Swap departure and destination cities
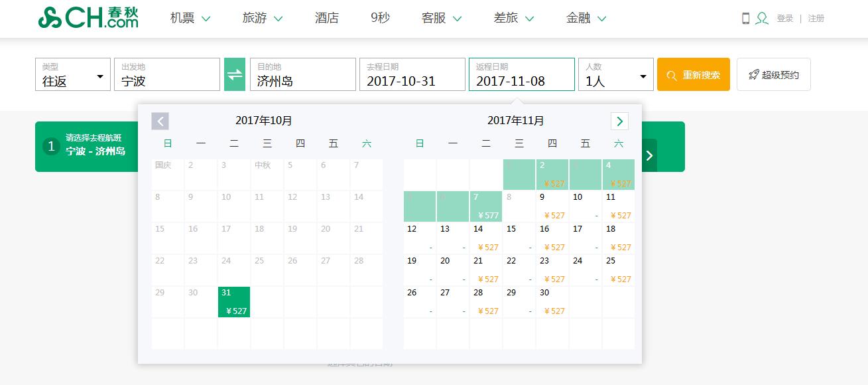The width and height of the screenshot is (868, 385). (x=235, y=74)
